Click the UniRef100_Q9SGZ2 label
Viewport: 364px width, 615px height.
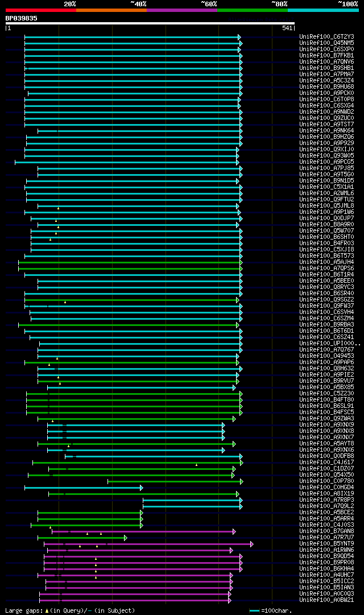[326, 300]
